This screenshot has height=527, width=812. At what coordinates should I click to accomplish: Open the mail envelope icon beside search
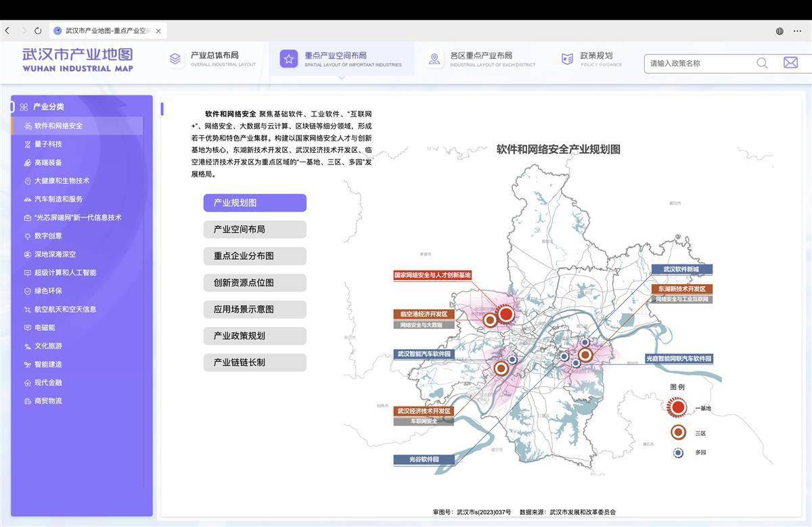coord(790,63)
